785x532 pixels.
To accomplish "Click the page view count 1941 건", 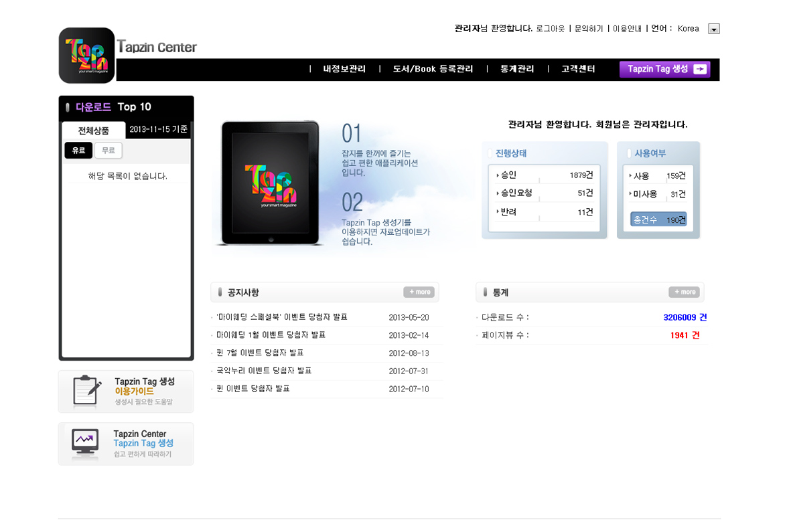I will 685,335.
